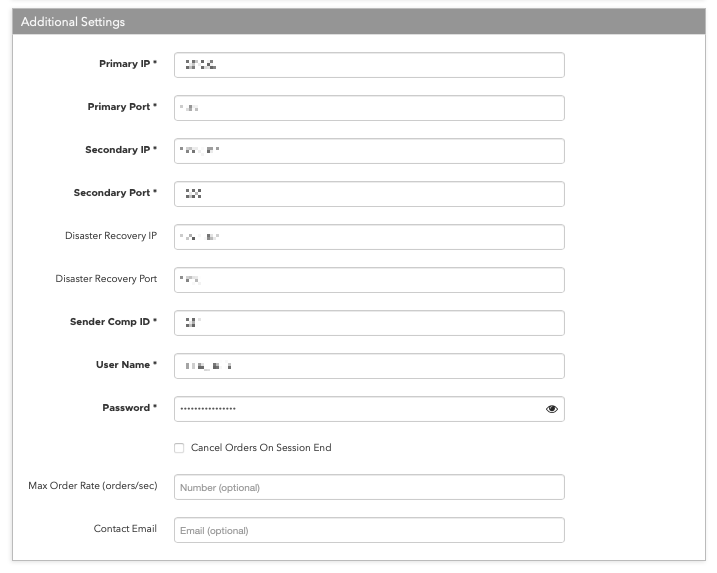
Task: Click the Primary IP input field
Action: point(369,65)
